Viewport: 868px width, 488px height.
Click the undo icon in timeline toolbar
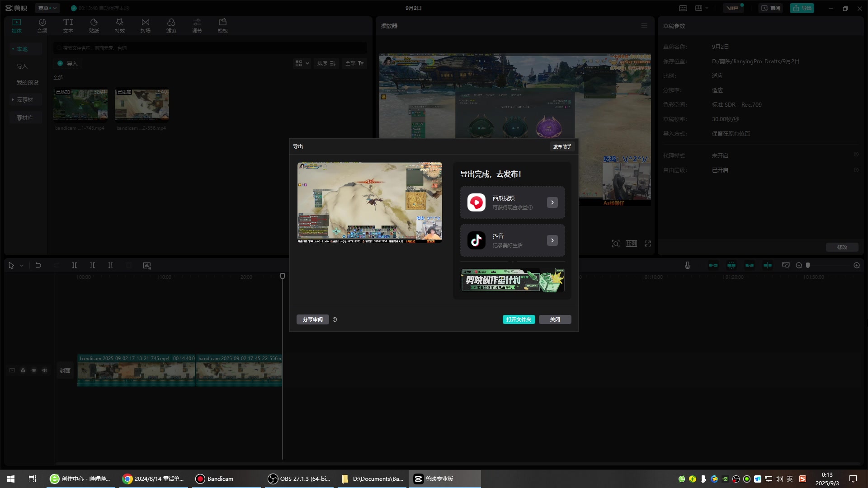pyautogui.click(x=38, y=265)
